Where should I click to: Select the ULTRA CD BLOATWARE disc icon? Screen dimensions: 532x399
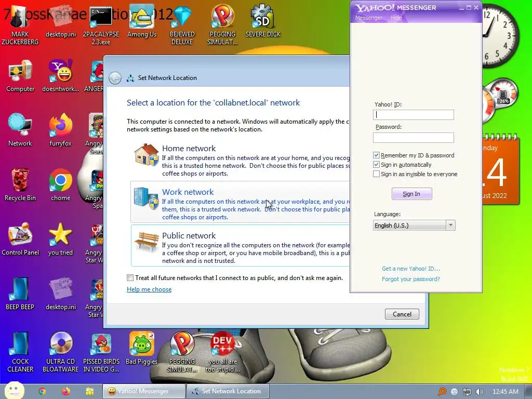point(60,352)
